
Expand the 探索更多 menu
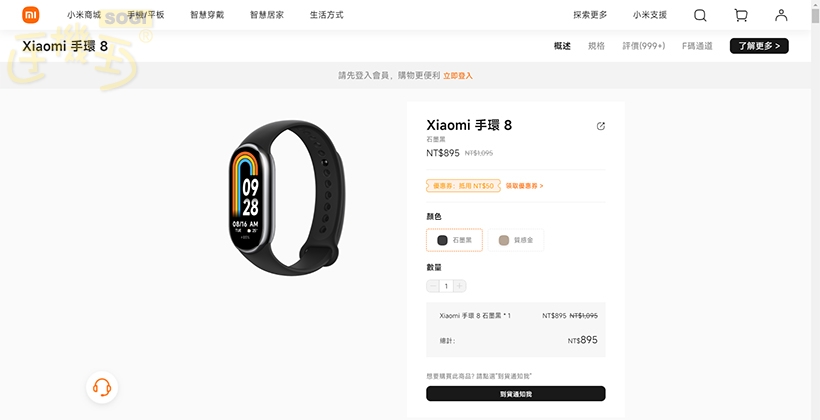(x=590, y=15)
